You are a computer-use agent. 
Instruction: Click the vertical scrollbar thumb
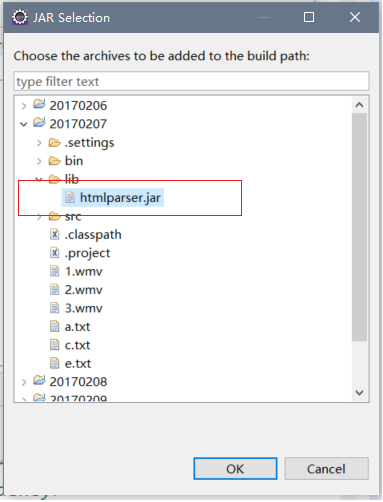(x=359, y=227)
